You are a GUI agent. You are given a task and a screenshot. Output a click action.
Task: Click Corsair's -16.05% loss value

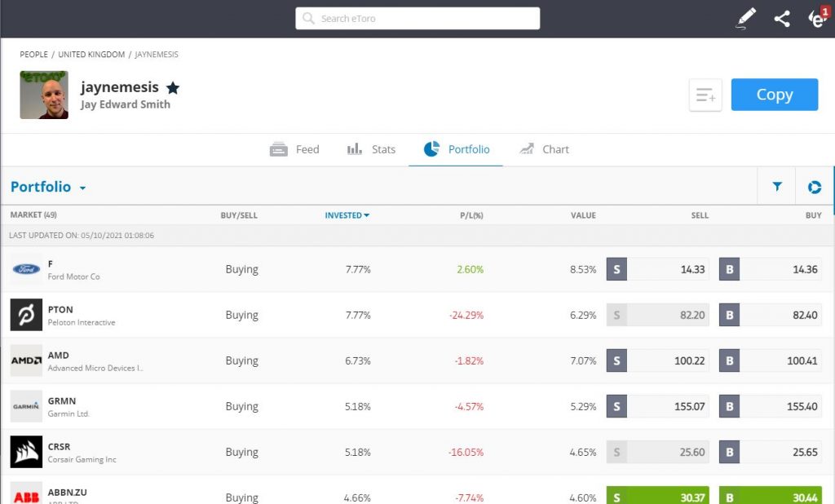466,453
